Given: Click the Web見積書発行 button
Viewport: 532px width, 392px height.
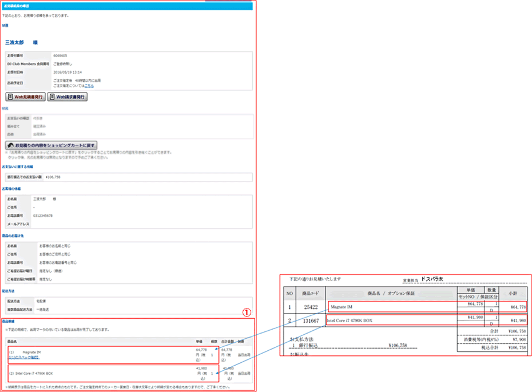Looking at the screenshot, I should [25, 97].
